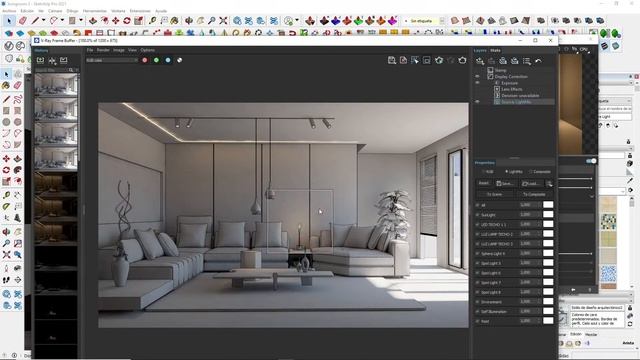Open Line tool dropdown arrow in top toolbar

pyautogui.click(x=43, y=20)
